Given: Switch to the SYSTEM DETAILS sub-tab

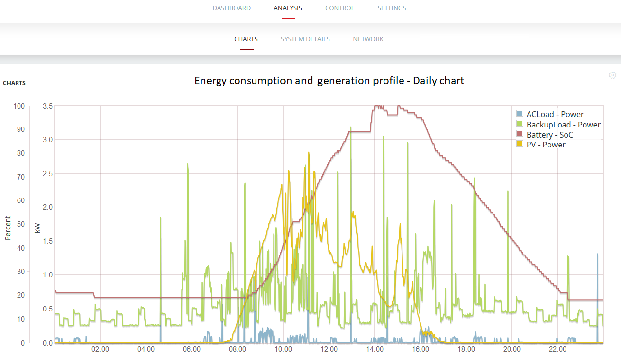Looking at the screenshot, I should (305, 39).
